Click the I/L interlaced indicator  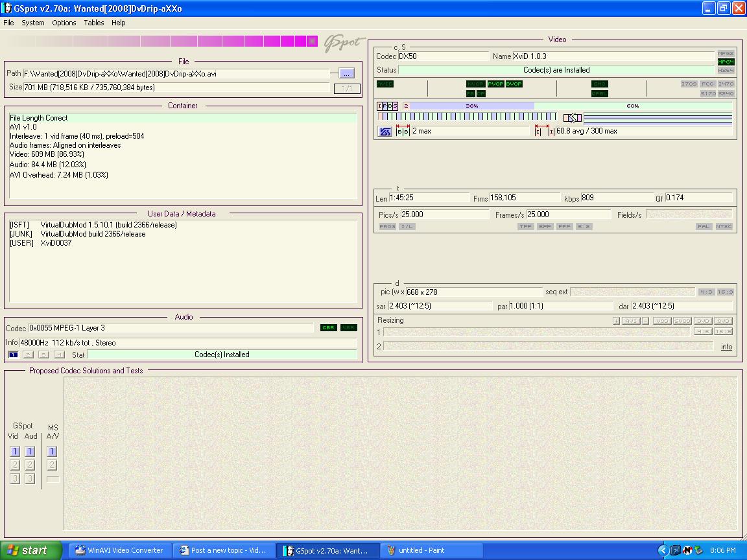407,227
